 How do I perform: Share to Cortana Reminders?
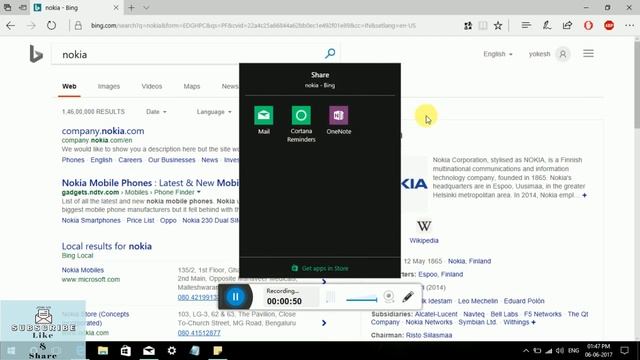301,124
